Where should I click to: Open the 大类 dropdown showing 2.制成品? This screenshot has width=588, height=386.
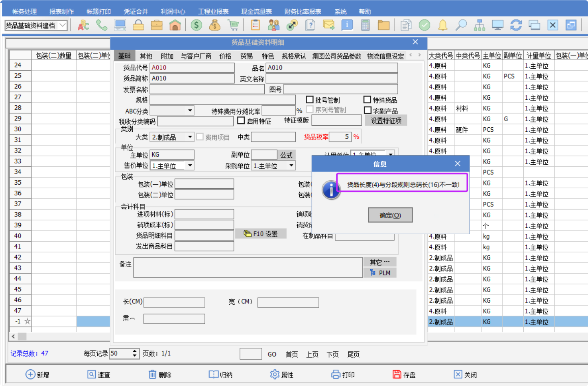(x=190, y=137)
